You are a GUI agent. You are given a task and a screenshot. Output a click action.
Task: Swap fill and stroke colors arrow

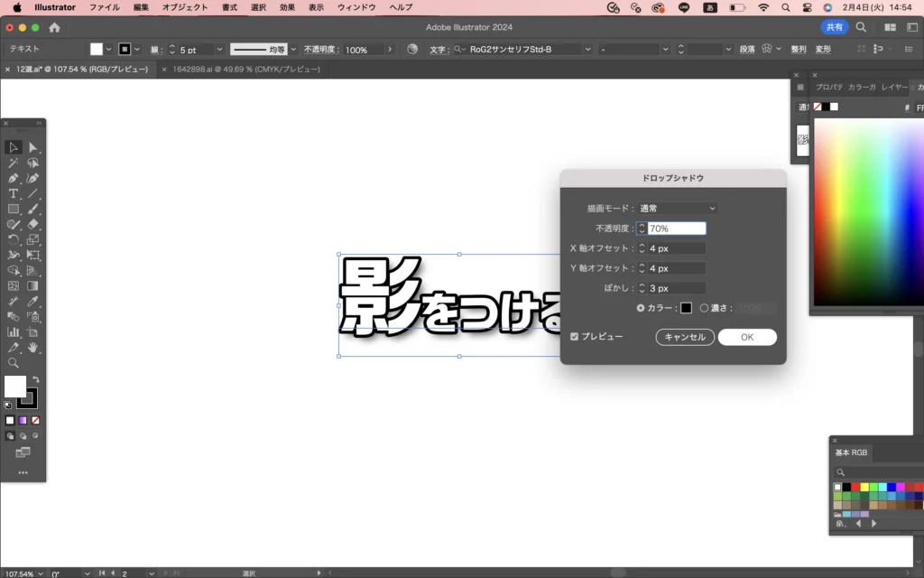click(x=35, y=380)
